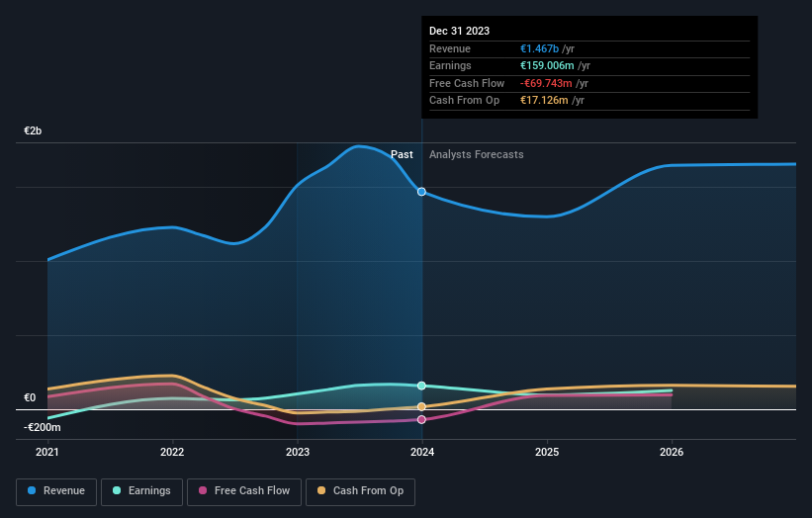
Task: Click the Earnings row label in tooltip
Action: (451, 65)
